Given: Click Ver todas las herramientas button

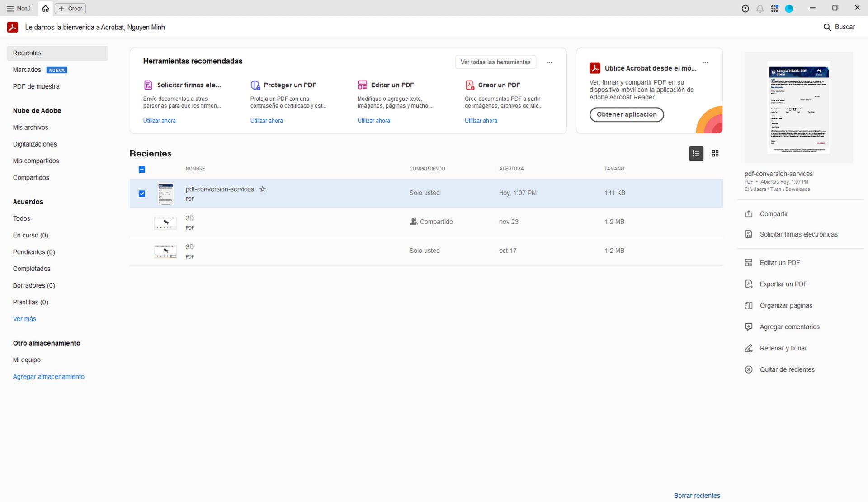Looking at the screenshot, I should click(495, 62).
